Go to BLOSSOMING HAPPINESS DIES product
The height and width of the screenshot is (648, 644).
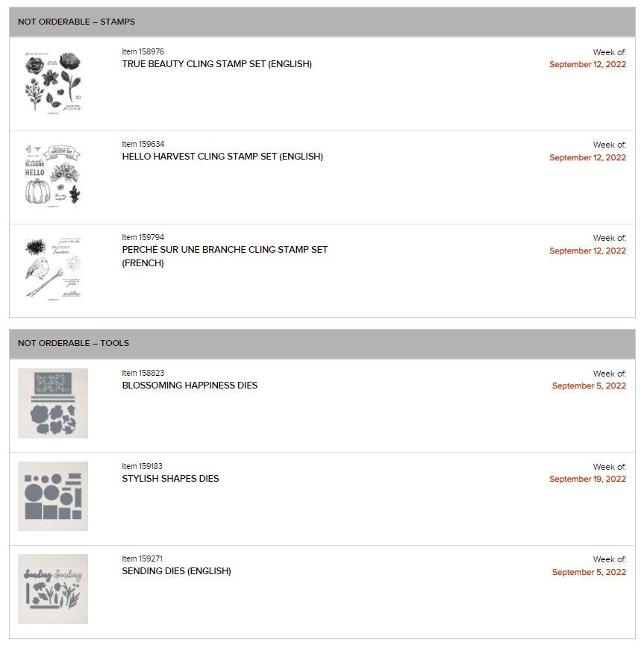tap(190, 386)
